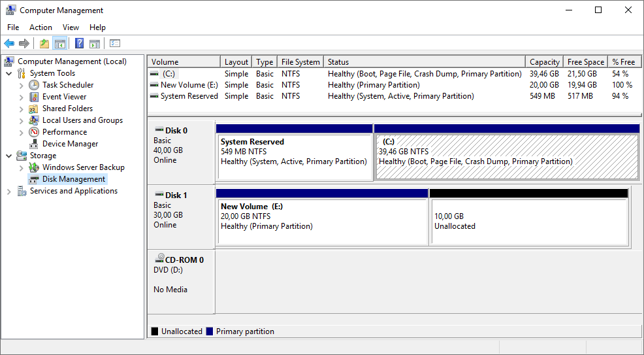The image size is (644, 355).
Task: Sort by the Capacity column header
Action: pos(545,62)
